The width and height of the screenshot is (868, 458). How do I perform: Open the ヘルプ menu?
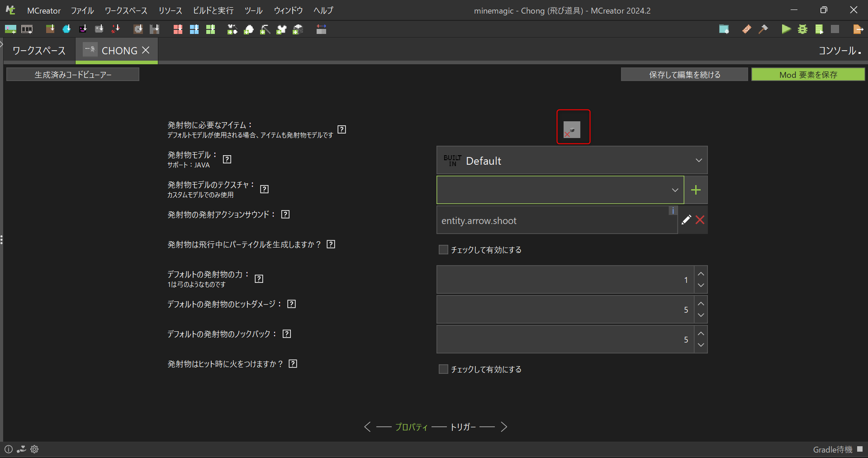(323, 10)
